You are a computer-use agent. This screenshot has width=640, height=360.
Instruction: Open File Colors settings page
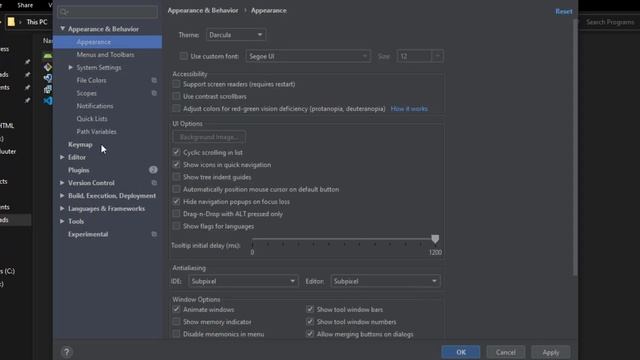click(91, 80)
